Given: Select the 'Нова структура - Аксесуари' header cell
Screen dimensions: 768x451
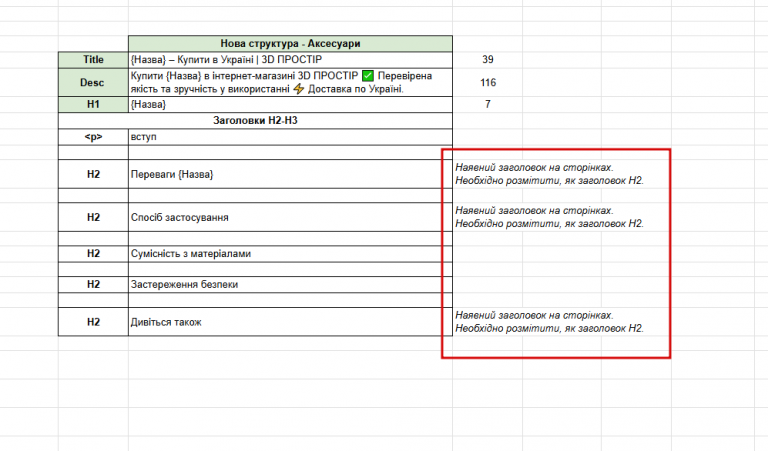Looking at the screenshot, I should click(x=290, y=44).
